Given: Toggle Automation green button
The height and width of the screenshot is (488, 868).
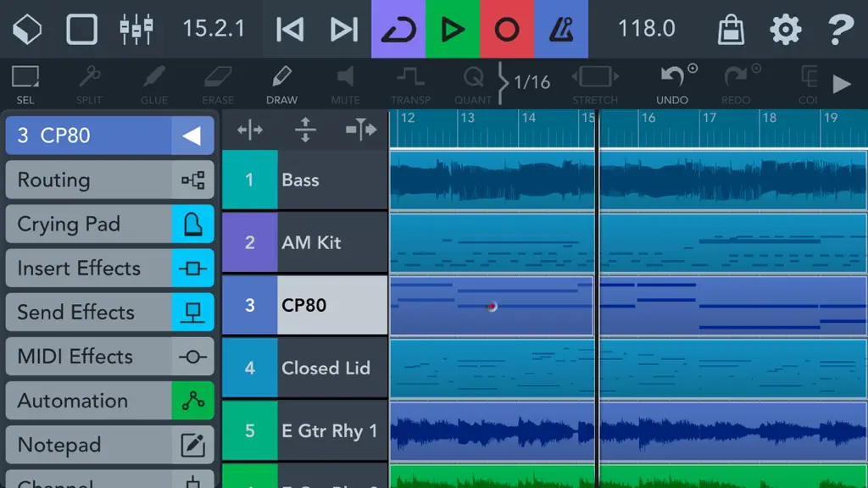Looking at the screenshot, I should coord(192,401).
